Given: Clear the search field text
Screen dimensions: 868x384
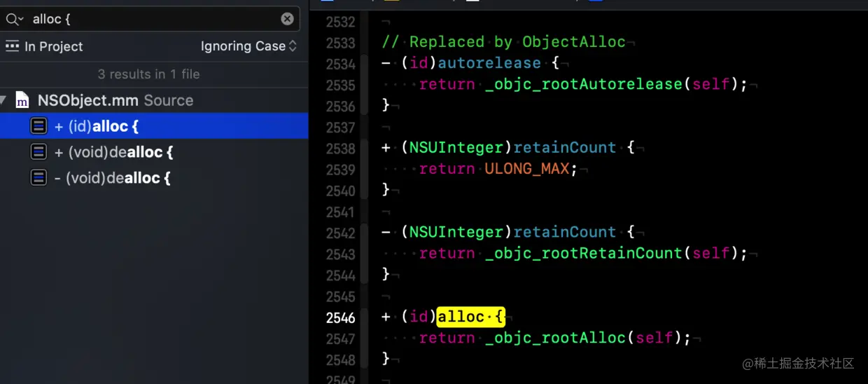Looking at the screenshot, I should pyautogui.click(x=288, y=19).
